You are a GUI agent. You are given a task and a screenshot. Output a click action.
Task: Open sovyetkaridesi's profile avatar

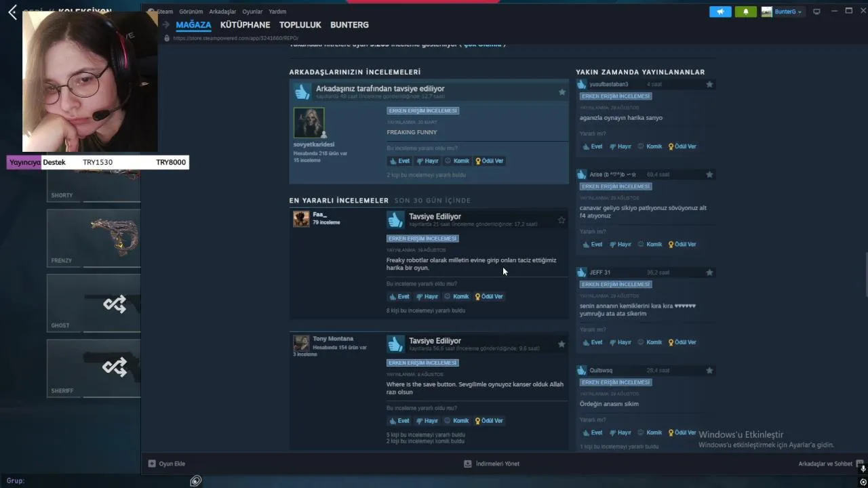point(309,123)
